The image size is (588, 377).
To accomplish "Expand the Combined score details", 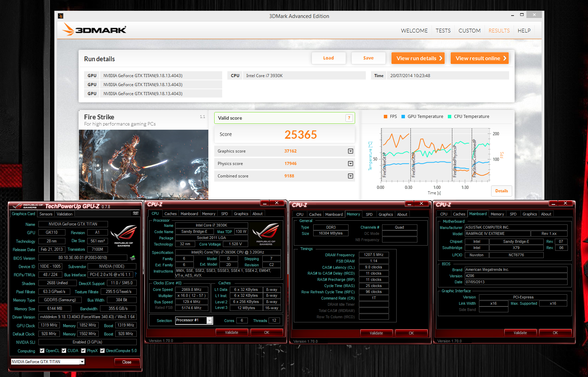I will tap(351, 176).
